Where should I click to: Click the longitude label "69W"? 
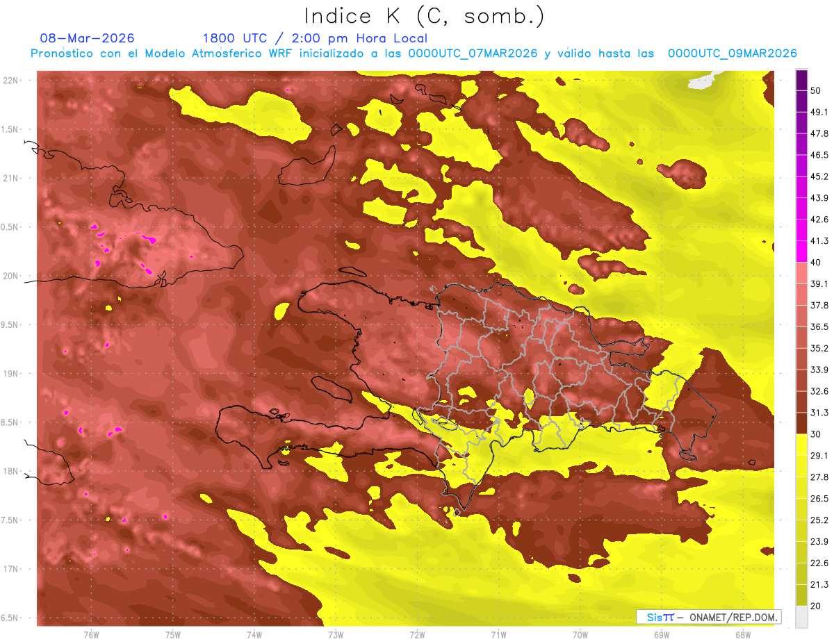662,634
